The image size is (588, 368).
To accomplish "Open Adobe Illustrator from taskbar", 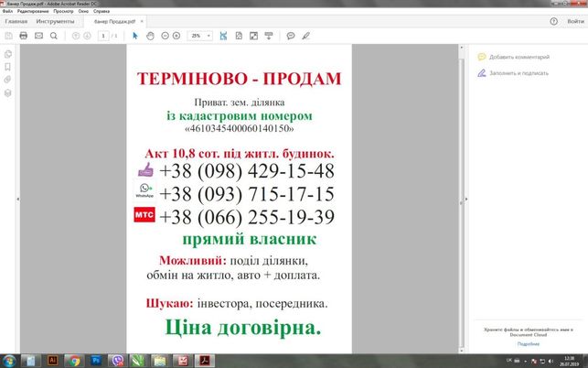I will coord(52,361).
